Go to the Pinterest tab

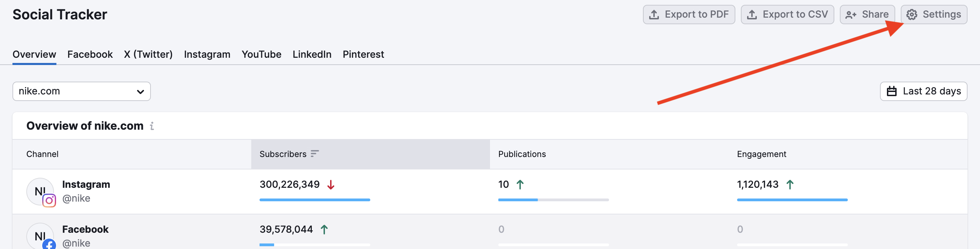tap(363, 54)
